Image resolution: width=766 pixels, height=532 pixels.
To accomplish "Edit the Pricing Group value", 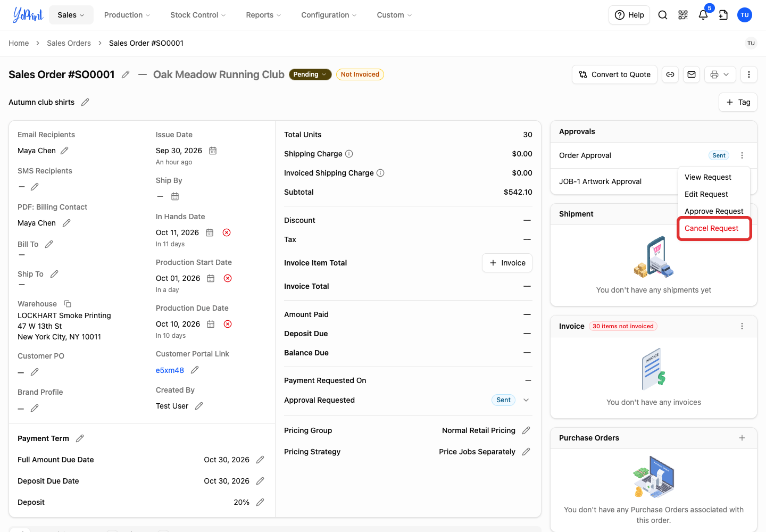I will pos(526,430).
